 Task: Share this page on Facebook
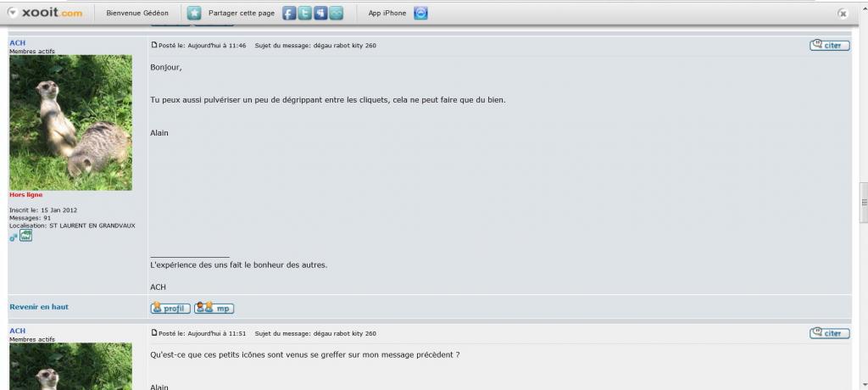click(289, 14)
